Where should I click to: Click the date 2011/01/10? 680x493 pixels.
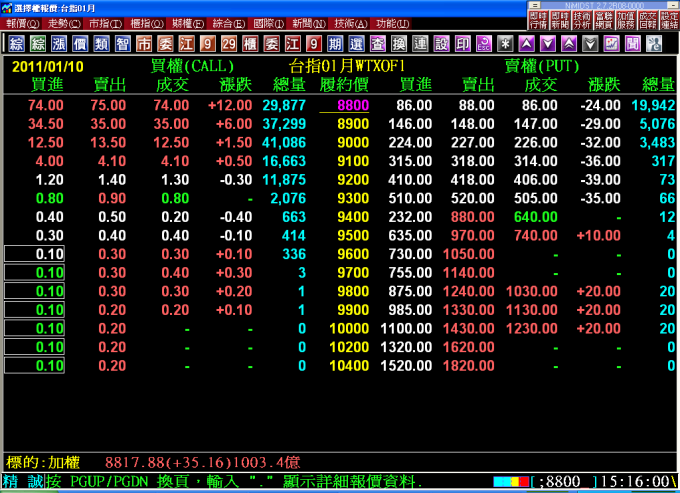[x=48, y=67]
